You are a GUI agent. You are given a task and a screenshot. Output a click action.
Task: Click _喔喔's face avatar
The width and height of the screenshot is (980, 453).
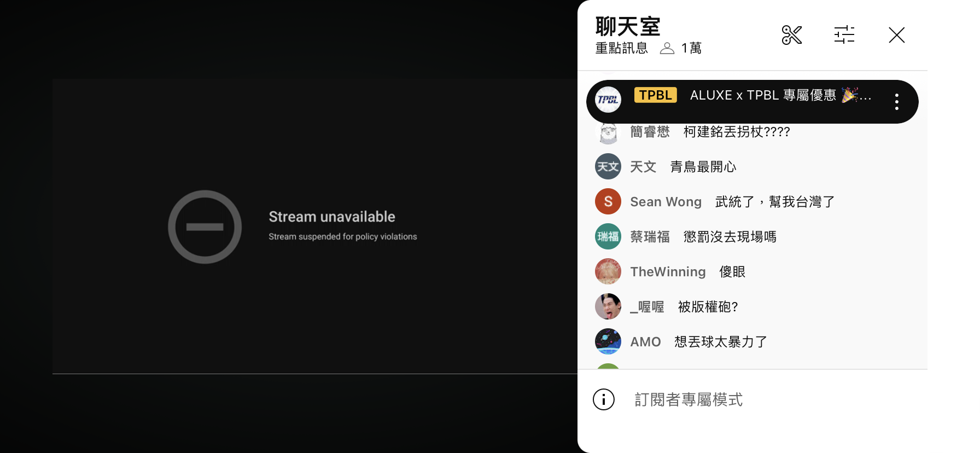click(x=608, y=307)
